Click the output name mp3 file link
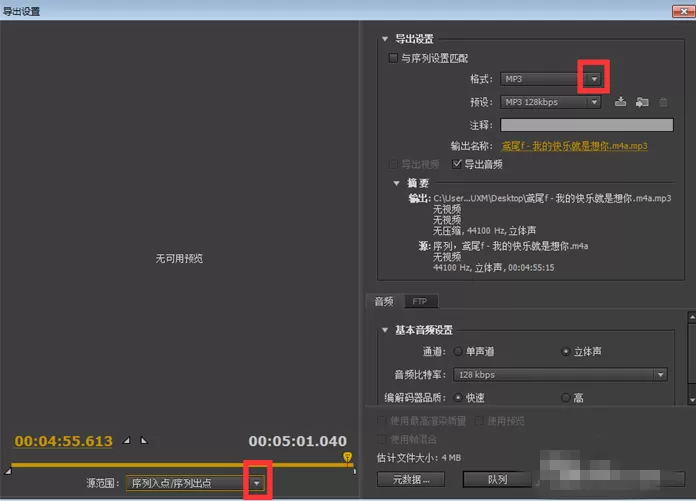Image resolution: width=696 pixels, height=501 pixels. pos(574,146)
